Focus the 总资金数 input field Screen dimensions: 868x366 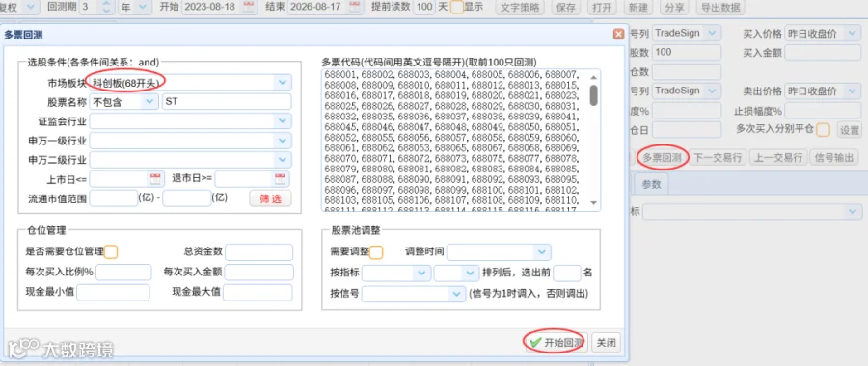point(258,252)
